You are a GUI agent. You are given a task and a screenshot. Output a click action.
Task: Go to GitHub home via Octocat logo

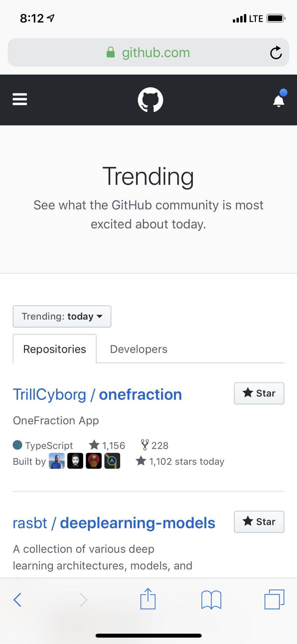(x=150, y=100)
